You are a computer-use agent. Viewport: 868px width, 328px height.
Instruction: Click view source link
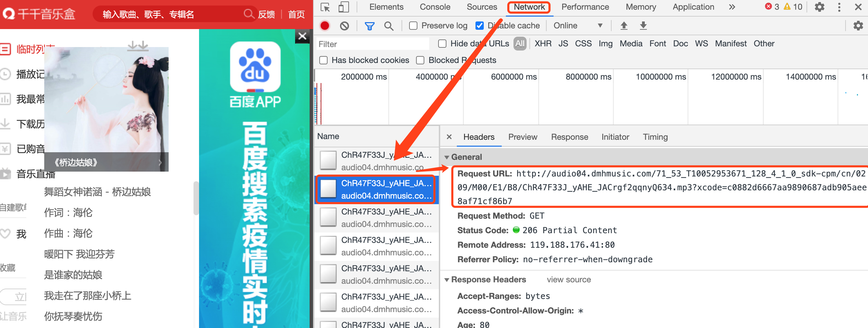[x=569, y=280]
